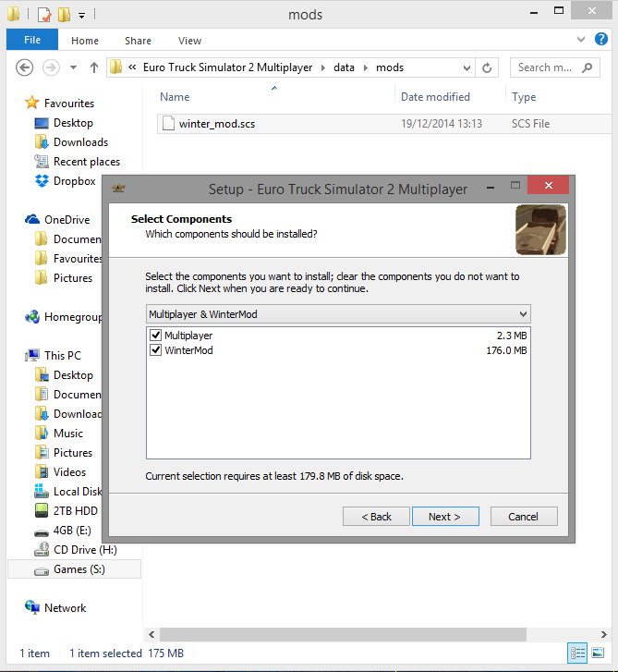This screenshot has width=618, height=672.
Task: Open the Local Disk drive
Action: [68, 492]
